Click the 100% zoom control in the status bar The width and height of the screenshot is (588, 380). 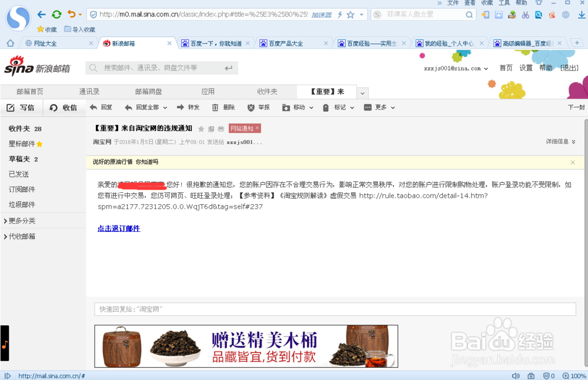(574, 376)
